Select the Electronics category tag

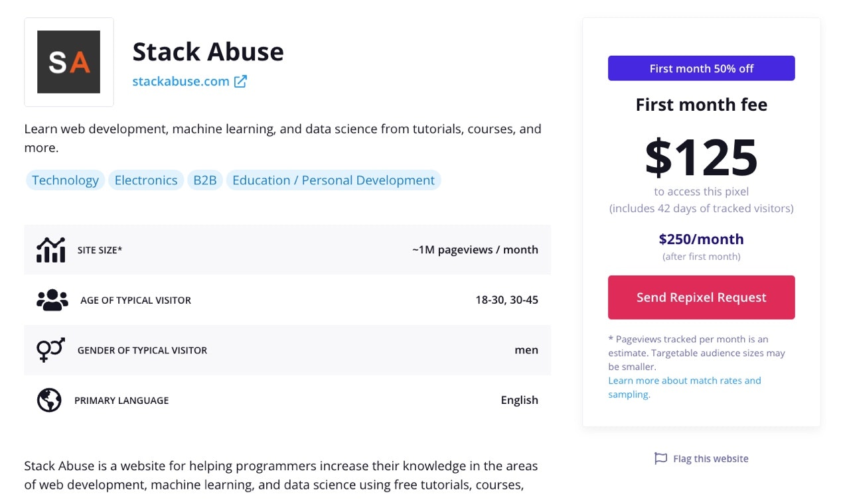point(146,180)
